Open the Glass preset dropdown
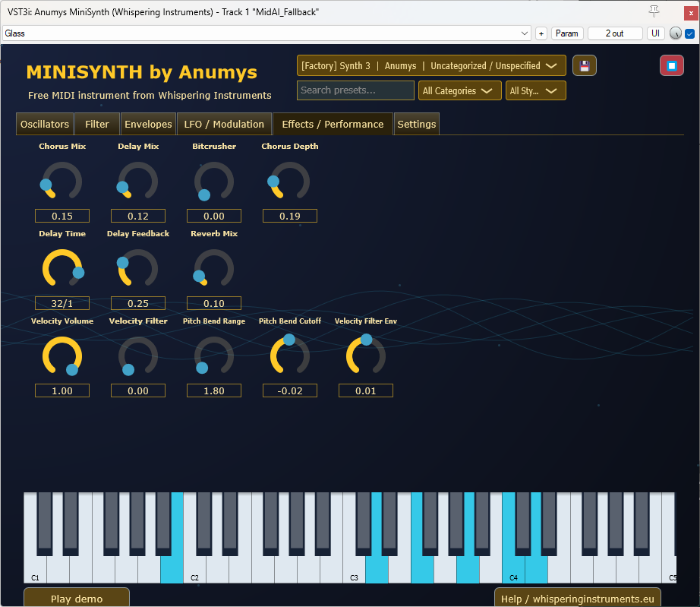The height and width of the screenshot is (607, 700). pyautogui.click(x=266, y=33)
